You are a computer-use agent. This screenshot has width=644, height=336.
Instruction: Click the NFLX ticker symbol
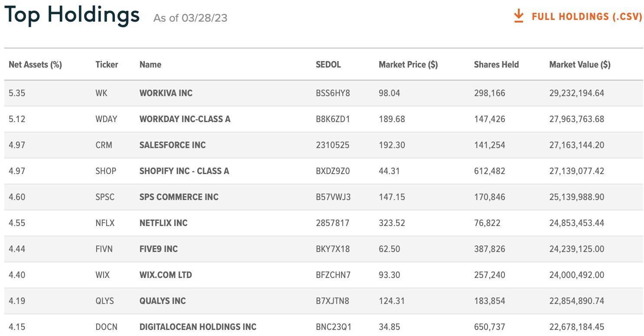[105, 223]
